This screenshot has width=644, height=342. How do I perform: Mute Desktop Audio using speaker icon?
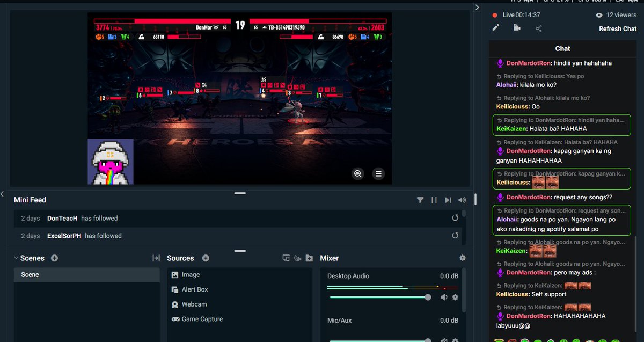[x=444, y=297]
